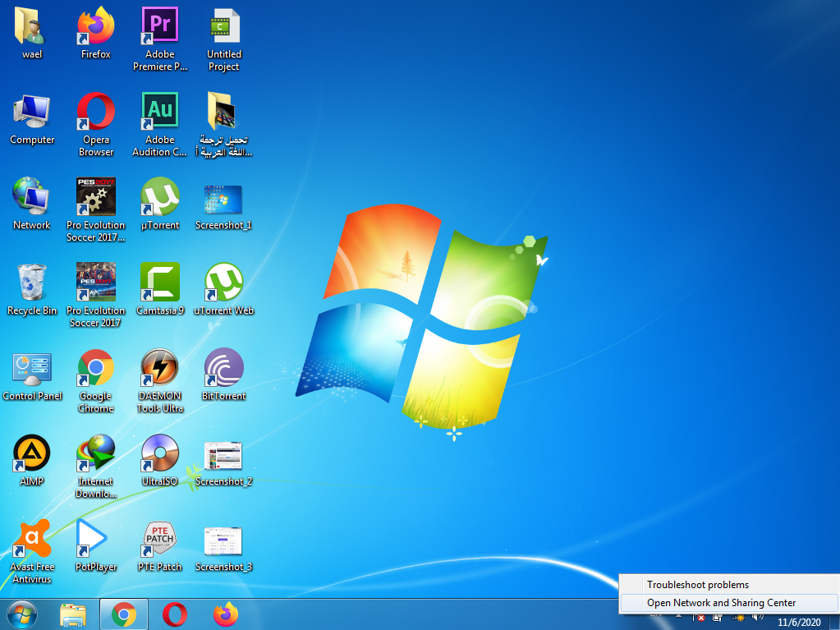Launch Opera from the taskbar

[x=175, y=614]
